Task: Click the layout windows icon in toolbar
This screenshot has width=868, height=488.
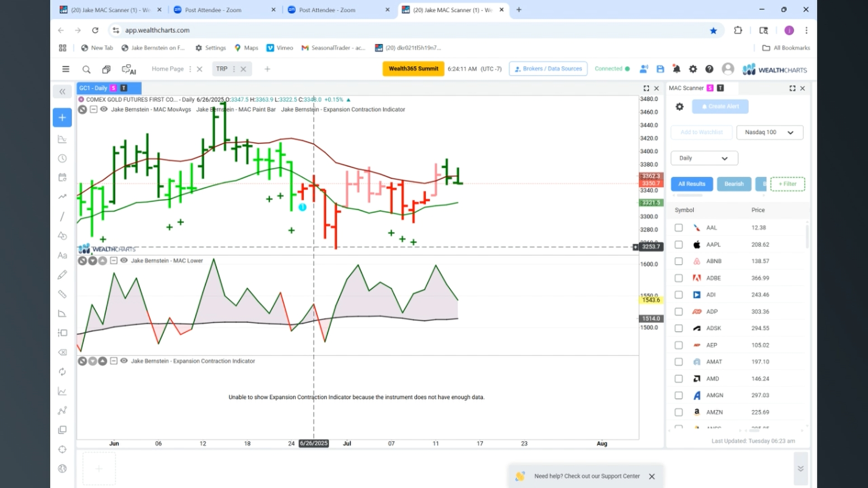Action: 106,69
